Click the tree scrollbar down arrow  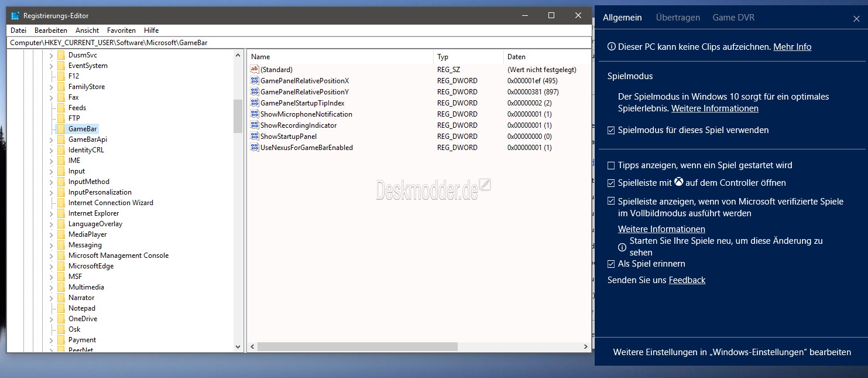238,347
